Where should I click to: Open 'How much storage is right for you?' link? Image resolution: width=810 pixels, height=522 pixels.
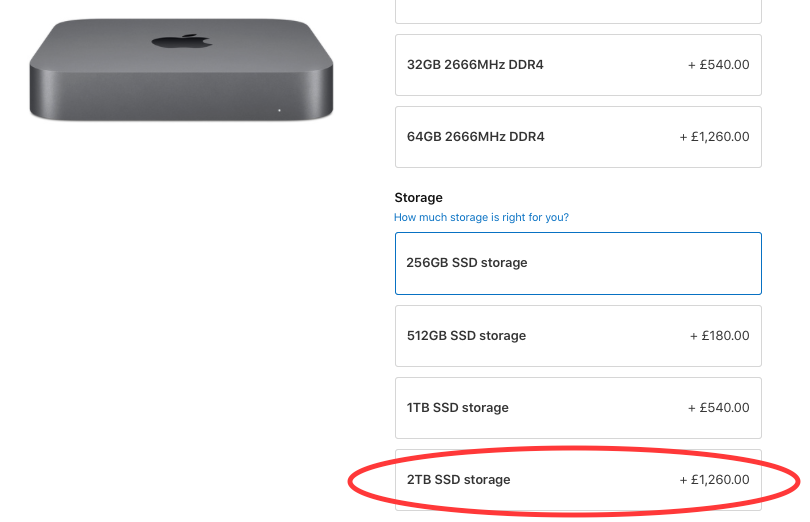pyautogui.click(x=481, y=217)
